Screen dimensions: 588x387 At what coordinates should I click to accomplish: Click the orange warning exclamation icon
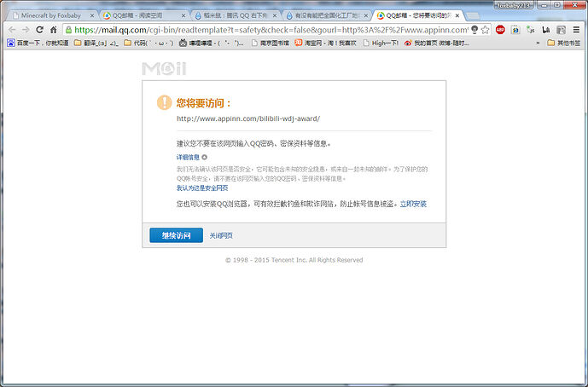(x=164, y=102)
